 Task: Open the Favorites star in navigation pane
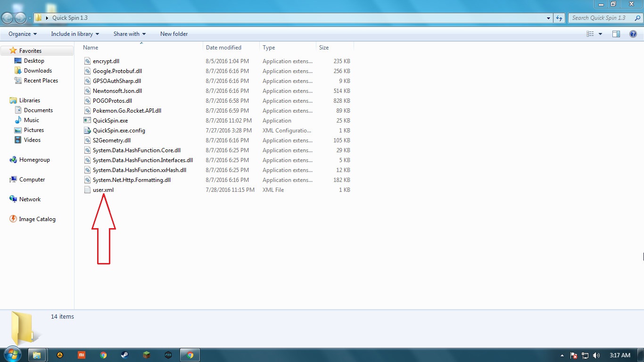click(x=13, y=50)
